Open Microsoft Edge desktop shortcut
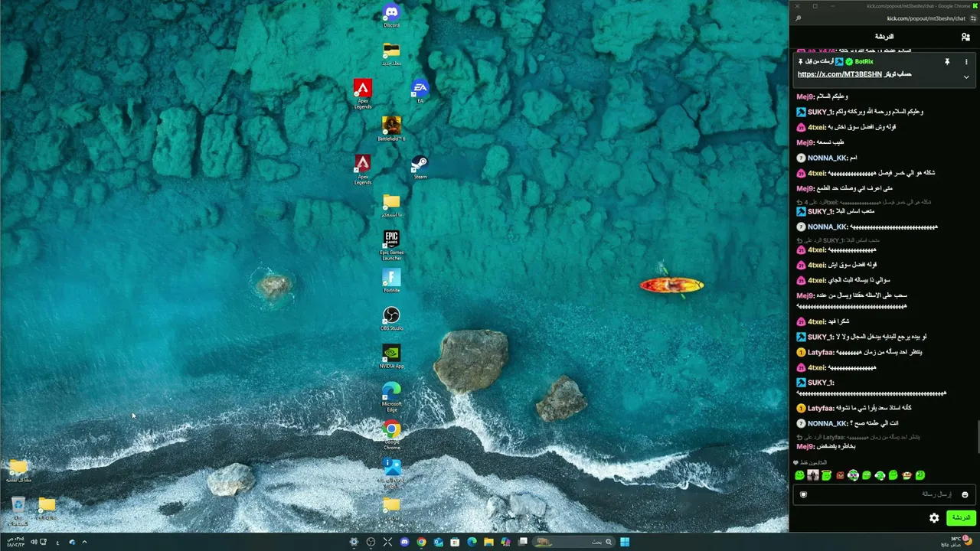 (x=391, y=396)
